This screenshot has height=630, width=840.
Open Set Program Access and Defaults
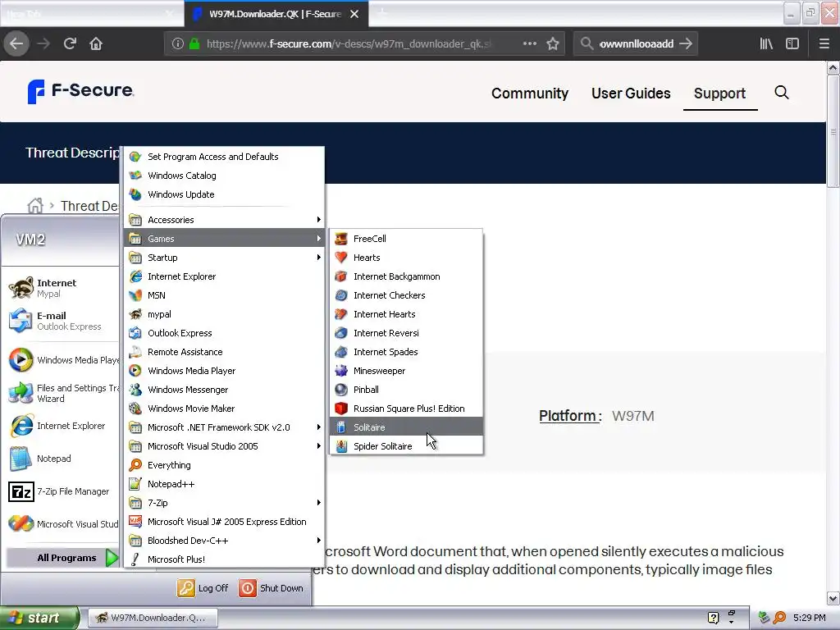coord(224,157)
